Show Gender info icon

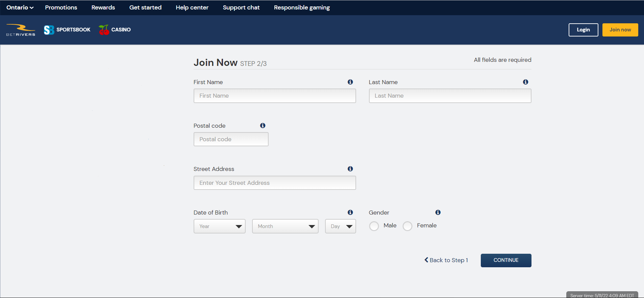pyautogui.click(x=438, y=212)
